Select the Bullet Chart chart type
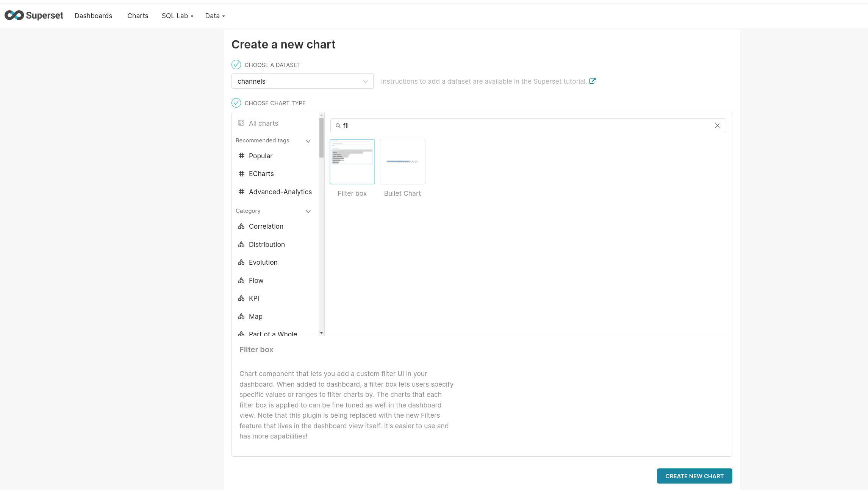The image size is (868, 490). coord(402,161)
